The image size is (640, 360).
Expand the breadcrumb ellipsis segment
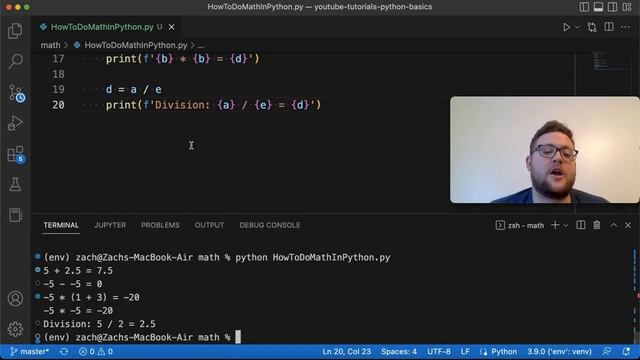201,45
